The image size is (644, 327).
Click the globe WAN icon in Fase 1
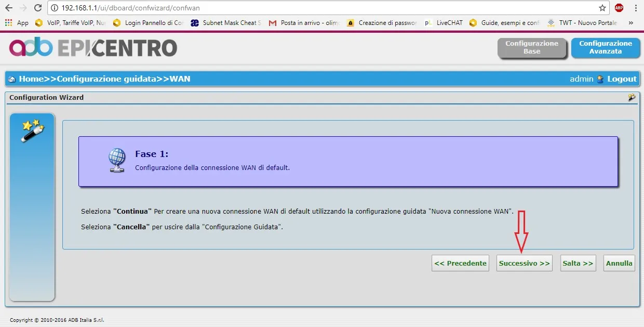tap(117, 160)
